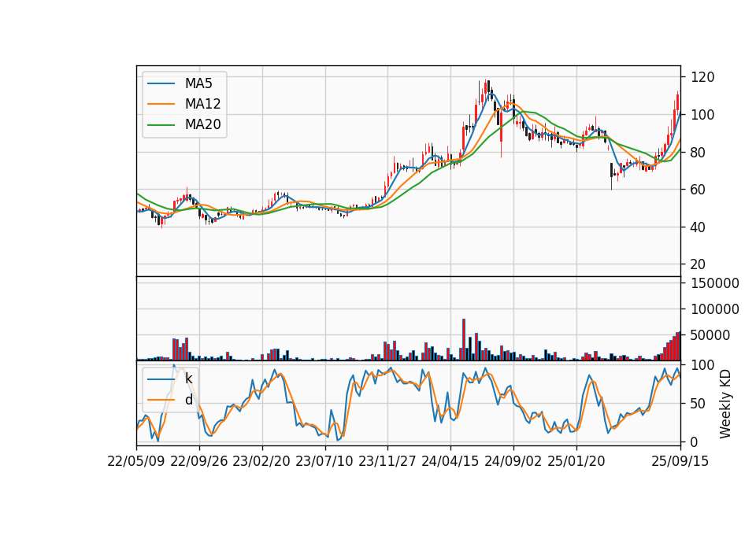This screenshot has height=543, width=756.
Task: Click the 23/02/20 date tick label
Action: click(261, 461)
